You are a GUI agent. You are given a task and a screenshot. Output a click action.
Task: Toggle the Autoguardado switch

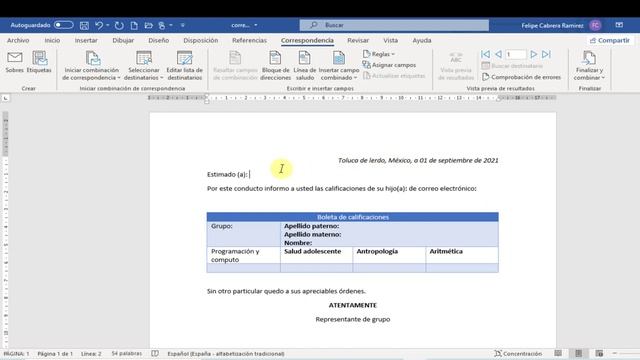pos(63,25)
